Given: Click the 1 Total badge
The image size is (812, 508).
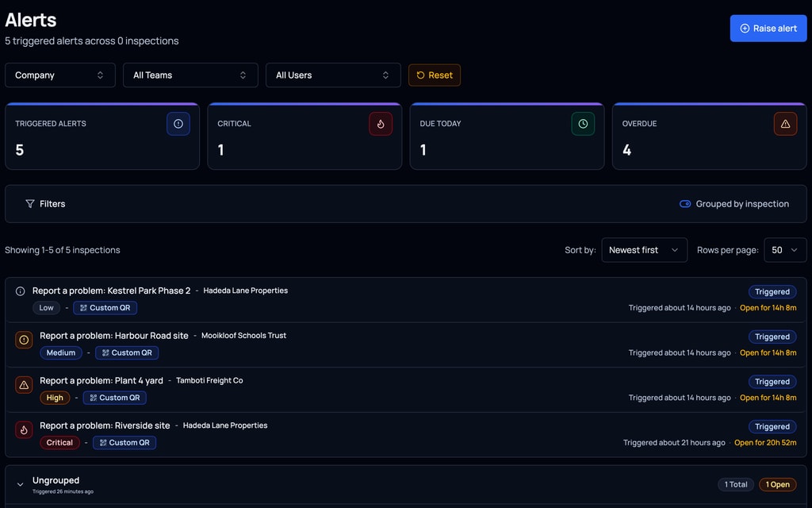Looking at the screenshot, I should click(736, 485).
